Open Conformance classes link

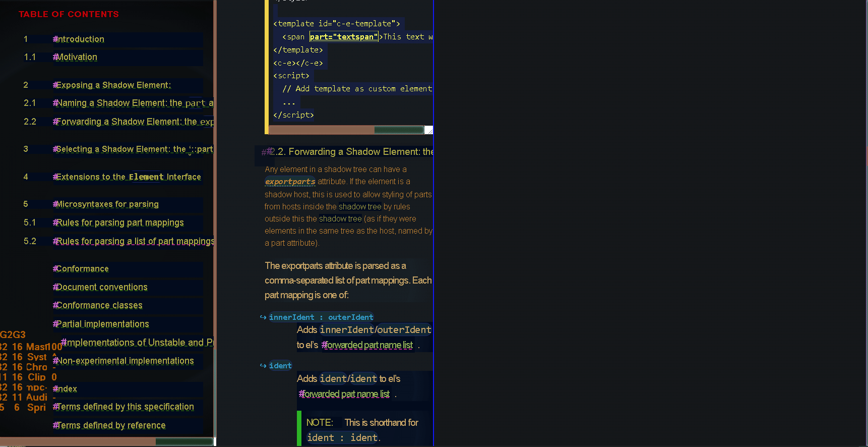98,306
